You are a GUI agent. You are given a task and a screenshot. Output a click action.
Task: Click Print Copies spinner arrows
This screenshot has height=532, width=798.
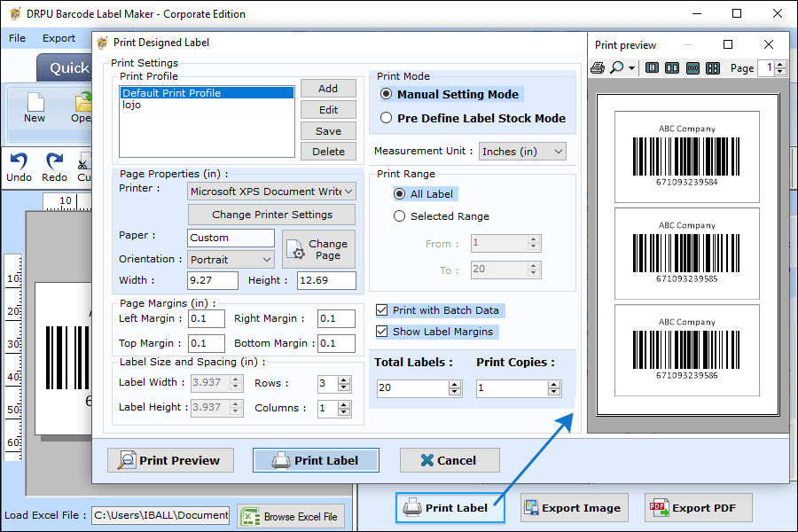(554, 388)
